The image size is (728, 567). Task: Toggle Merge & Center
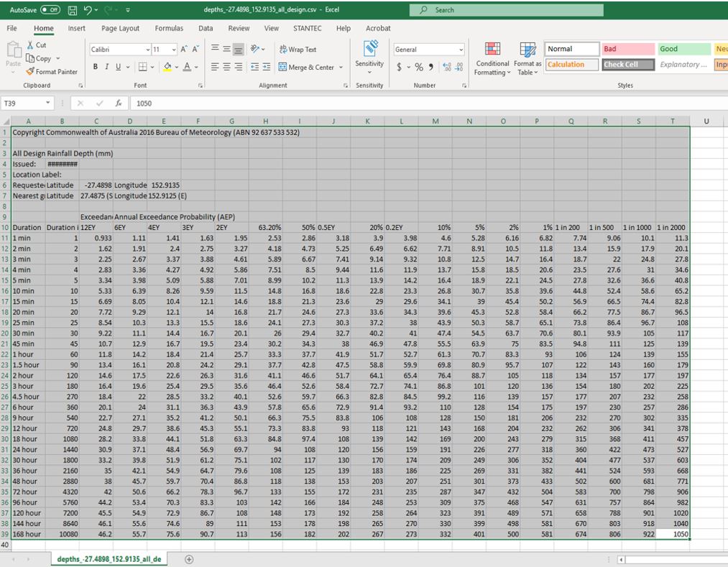(x=306, y=68)
